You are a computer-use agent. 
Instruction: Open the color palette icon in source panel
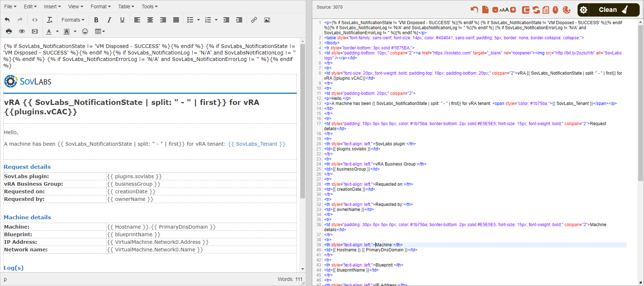tap(567, 10)
